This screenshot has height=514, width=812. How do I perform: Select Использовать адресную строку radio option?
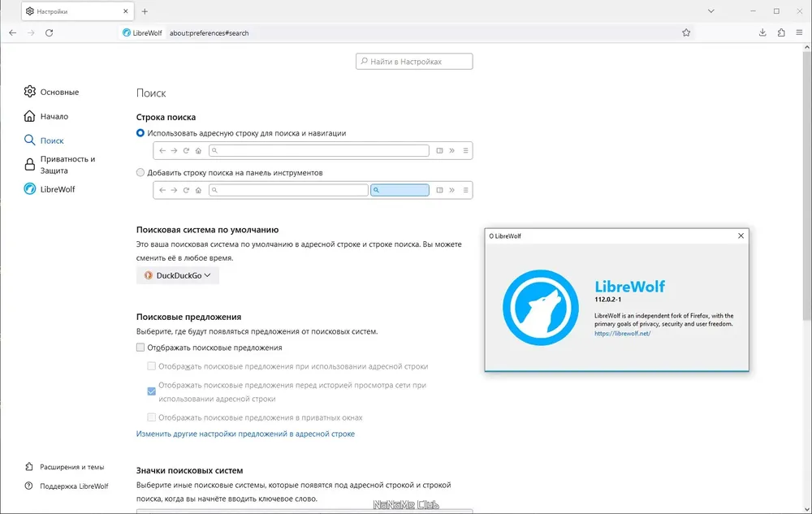coord(140,133)
